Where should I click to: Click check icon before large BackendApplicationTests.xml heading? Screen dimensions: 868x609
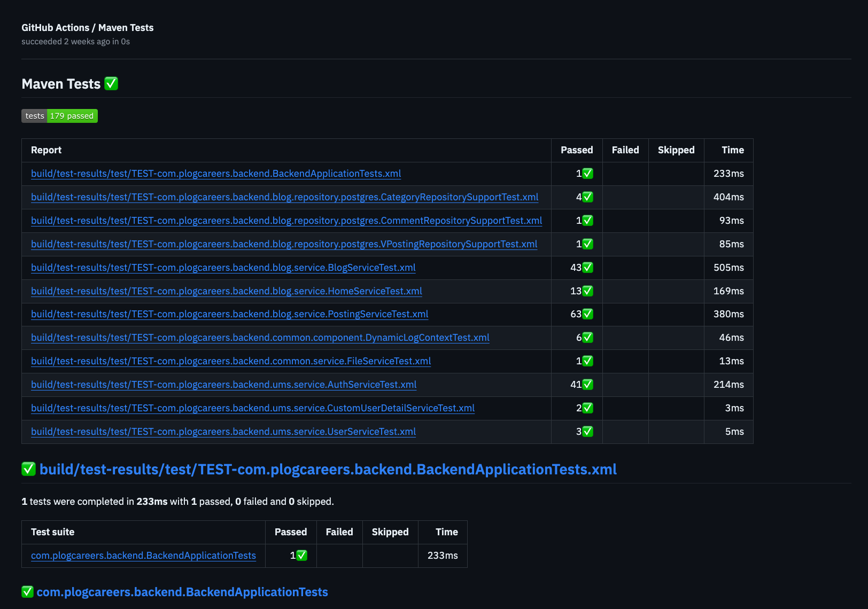click(28, 469)
